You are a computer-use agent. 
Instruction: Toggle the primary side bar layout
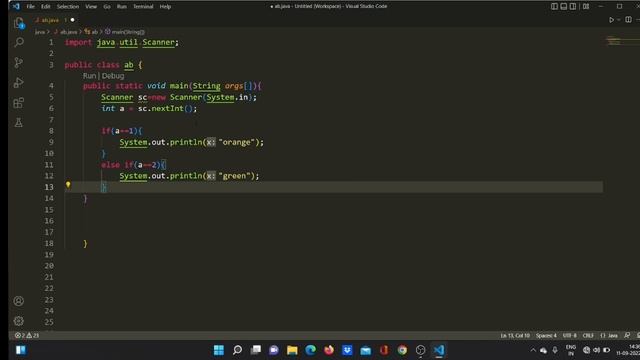point(554,7)
